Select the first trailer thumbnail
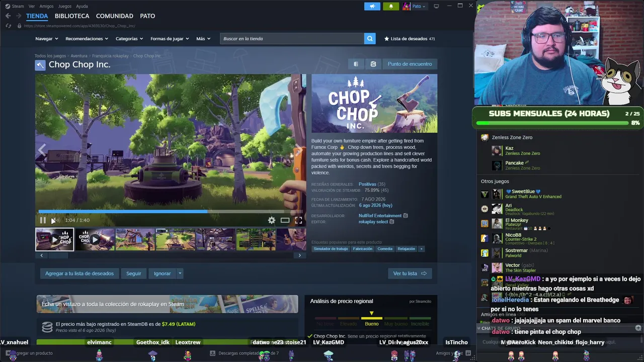644x362 pixels. pos(54,239)
